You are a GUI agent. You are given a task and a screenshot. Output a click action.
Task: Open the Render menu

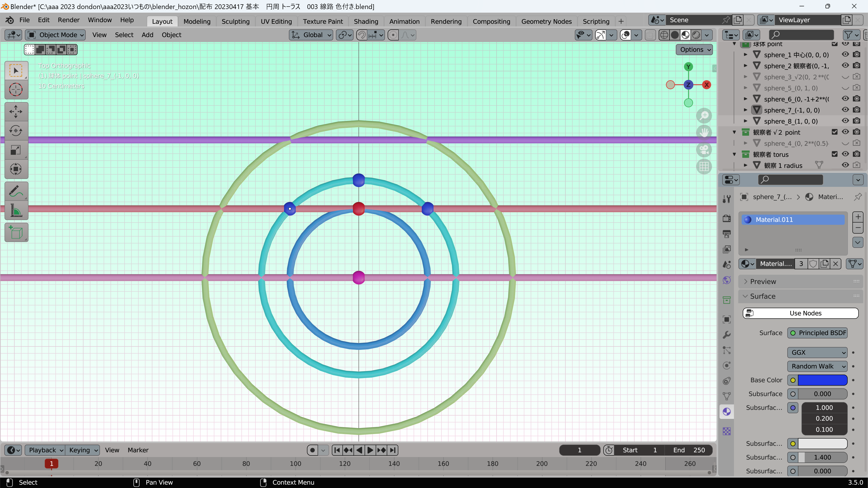(68, 20)
